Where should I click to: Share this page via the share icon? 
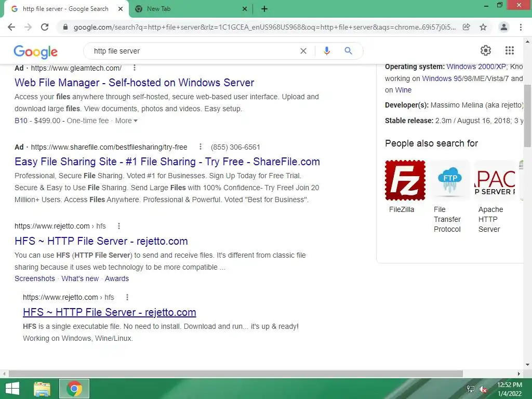[467, 27]
